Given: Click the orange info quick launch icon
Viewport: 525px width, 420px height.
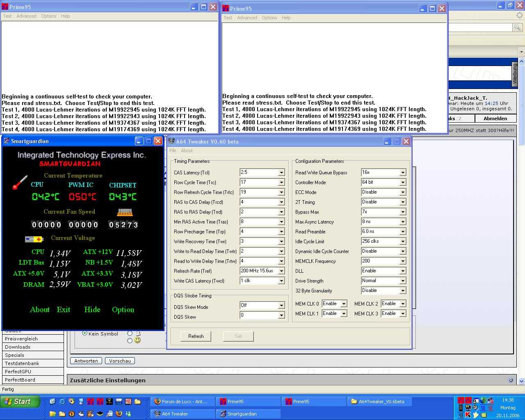Looking at the screenshot, I should click(72, 413).
